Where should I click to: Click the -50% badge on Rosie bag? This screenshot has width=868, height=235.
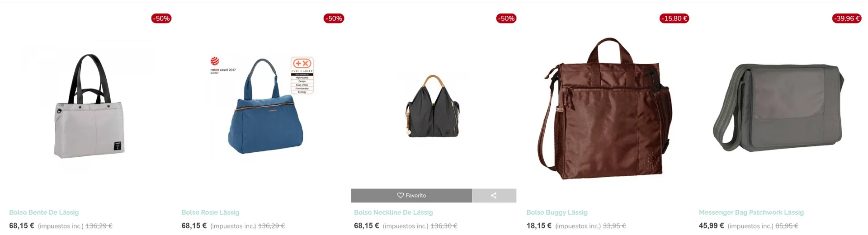pyautogui.click(x=334, y=19)
